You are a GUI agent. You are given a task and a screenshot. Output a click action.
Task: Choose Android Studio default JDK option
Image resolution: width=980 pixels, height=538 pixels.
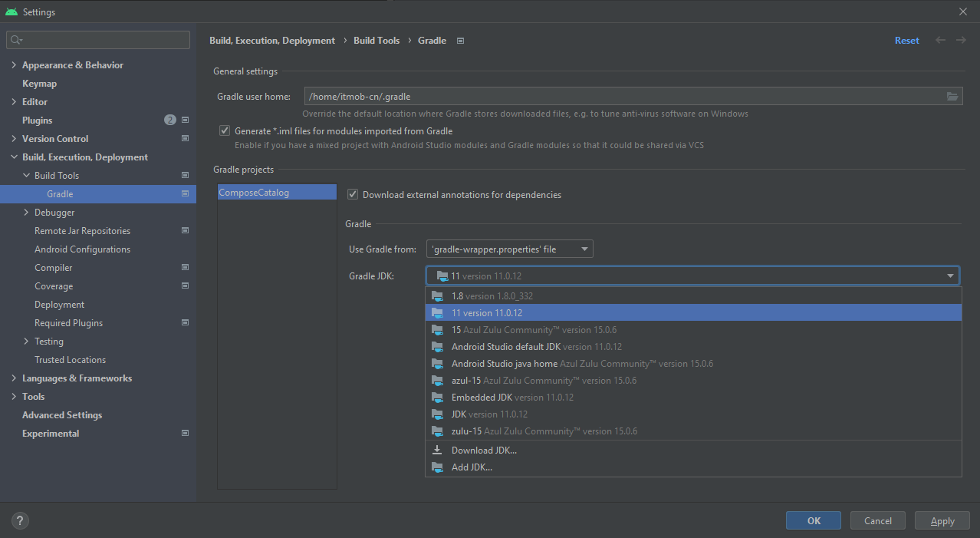[693, 347]
